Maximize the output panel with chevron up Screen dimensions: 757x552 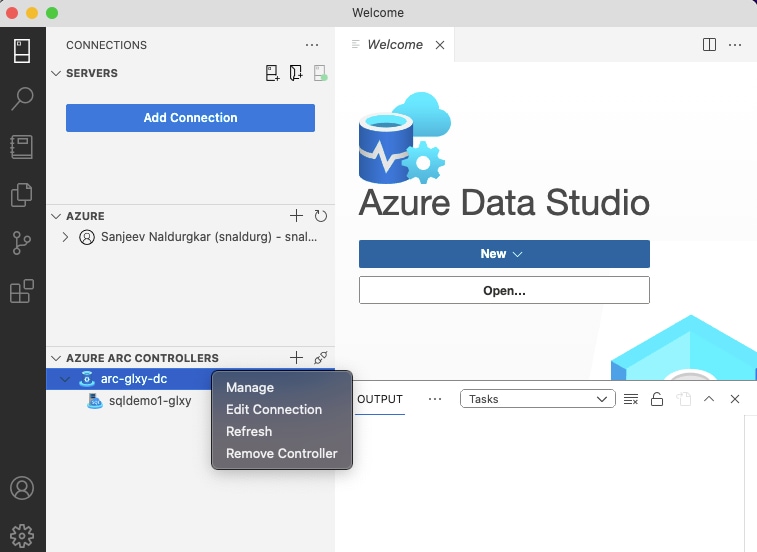click(x=709, y=399)
